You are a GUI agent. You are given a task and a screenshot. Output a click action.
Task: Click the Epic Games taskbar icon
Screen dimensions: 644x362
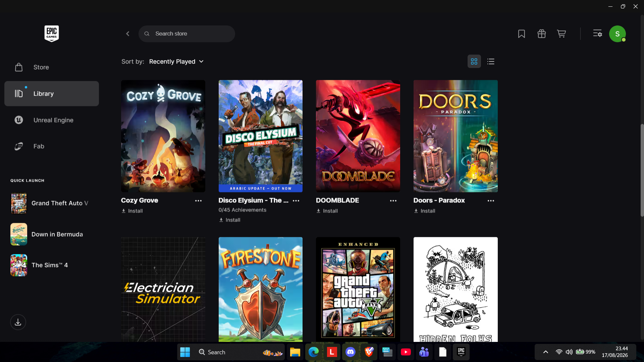[461, 352]
